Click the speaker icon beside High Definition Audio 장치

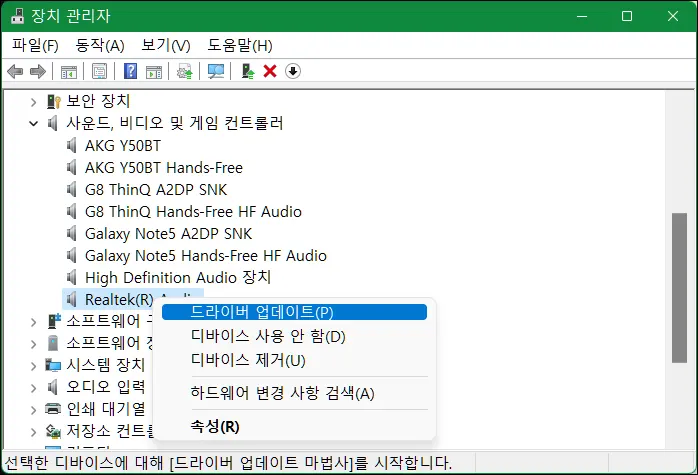(x=71, y=277)
